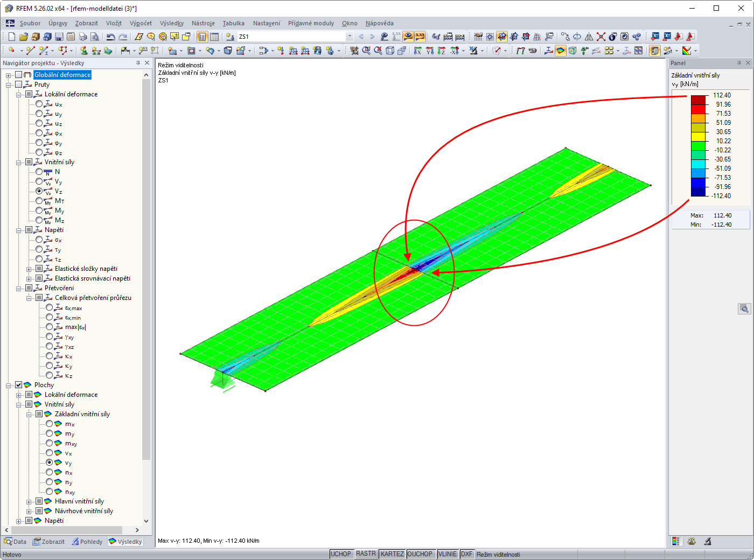Expand the Globální deformace tree node
This screenshot has width=754, height=560.
(x=9, y=75)
